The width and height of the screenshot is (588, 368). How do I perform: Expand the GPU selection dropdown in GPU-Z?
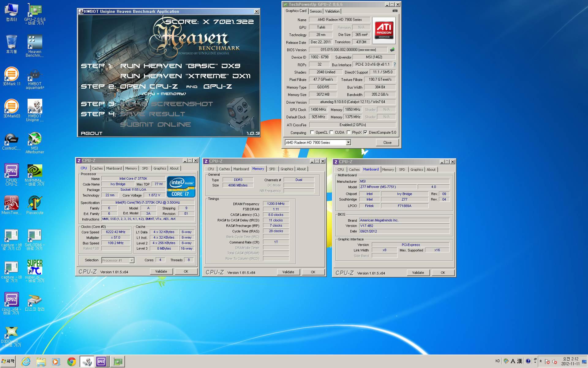348,142
